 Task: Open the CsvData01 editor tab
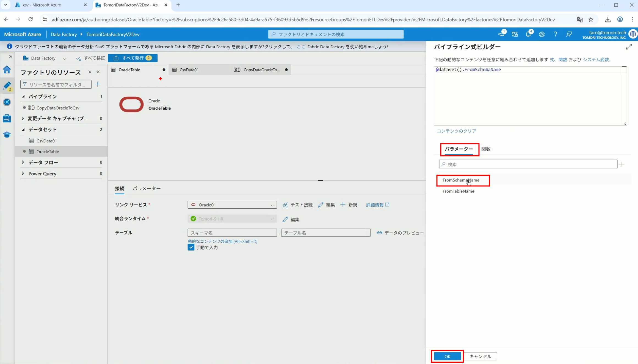189,70
